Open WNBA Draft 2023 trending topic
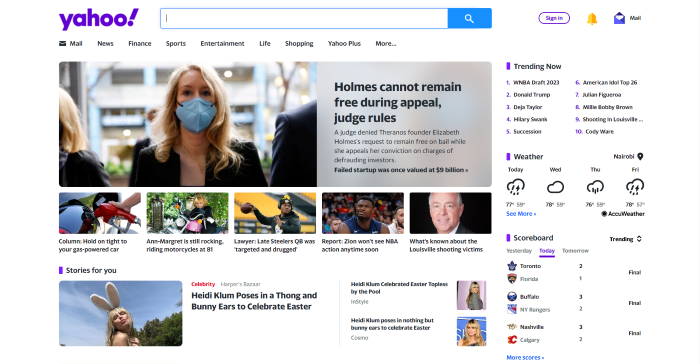700x364 pixels. 536,83
